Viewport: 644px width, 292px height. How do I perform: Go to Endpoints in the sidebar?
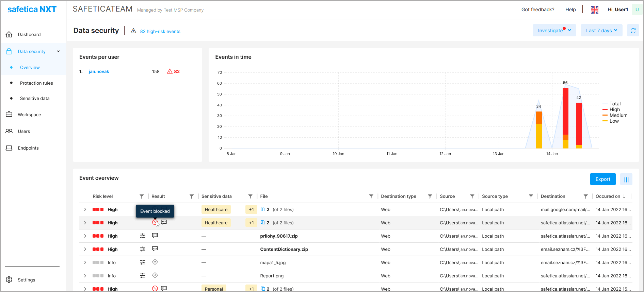(x=28, y=148)
